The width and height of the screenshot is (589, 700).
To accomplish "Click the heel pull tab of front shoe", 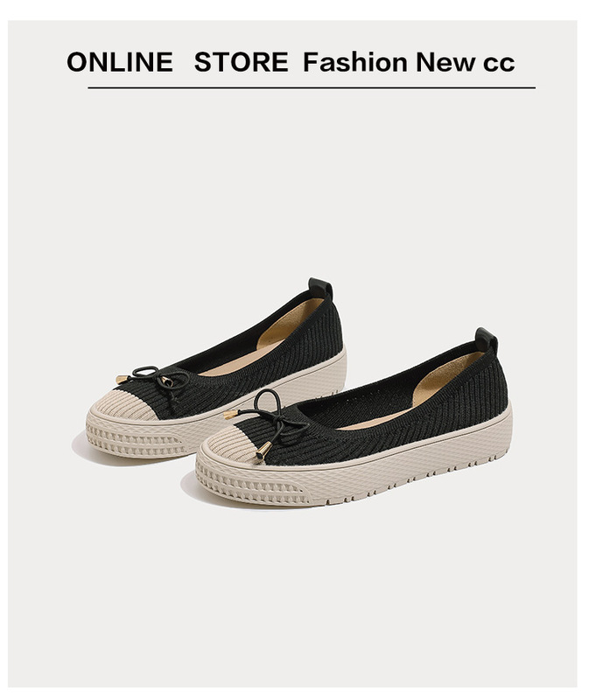I will click(487, 338).
